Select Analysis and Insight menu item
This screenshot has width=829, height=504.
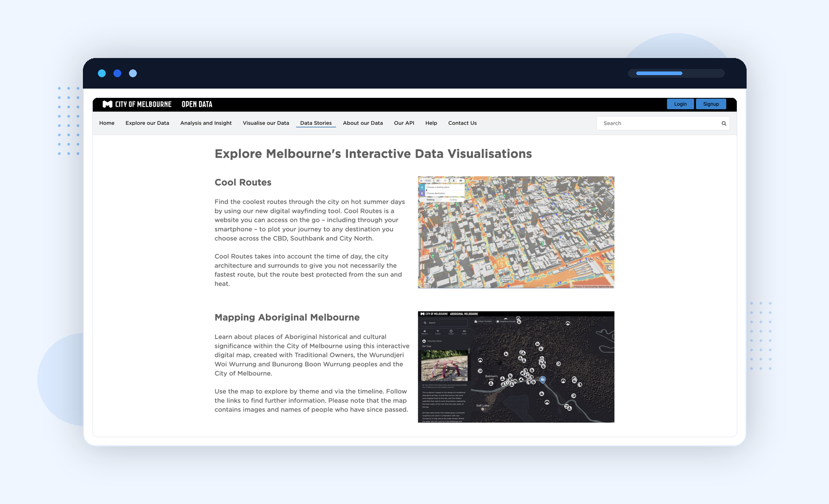point(206,123)
